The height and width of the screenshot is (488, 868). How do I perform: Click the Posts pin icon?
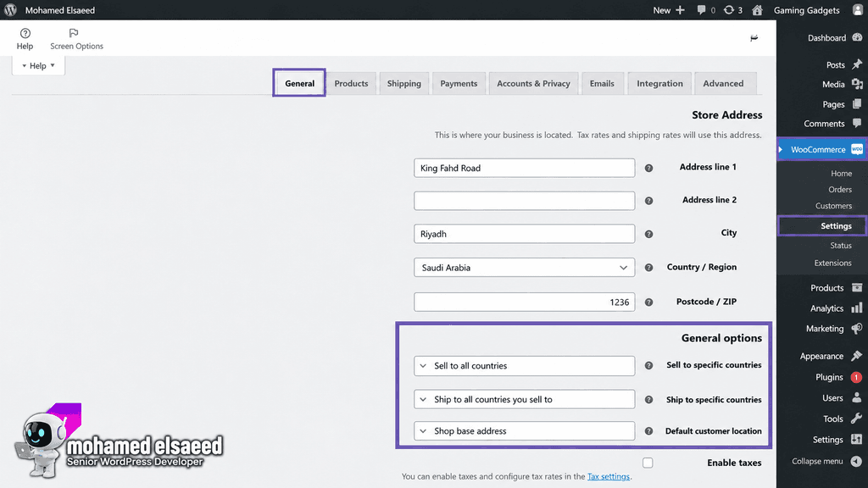click(x=857, y=64)
